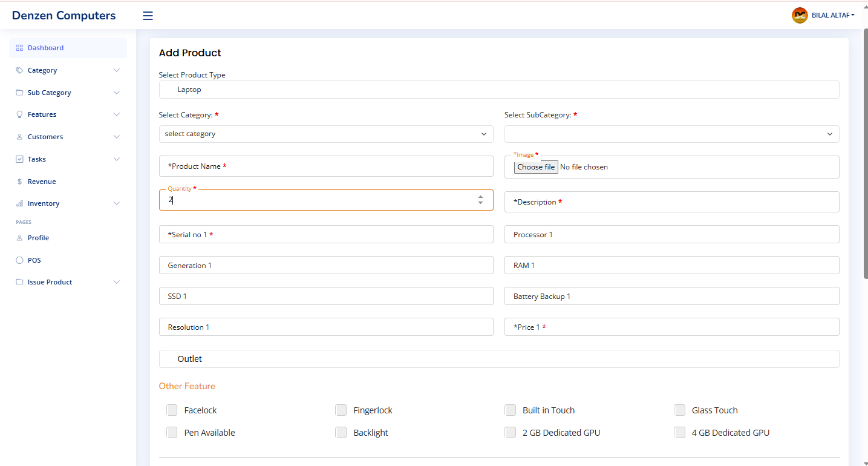Check the Backlight feature option
Viewport: 868px width, 466px height.
click(x=341, y=432)
